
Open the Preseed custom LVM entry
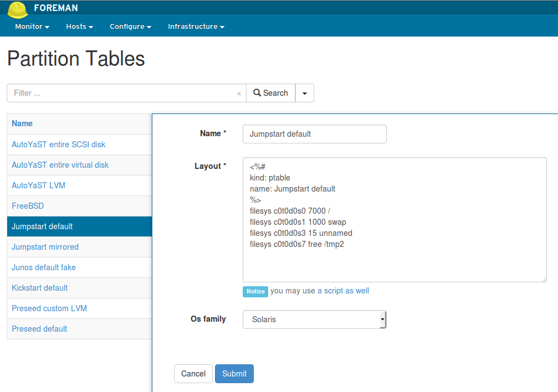[x=49, y=308]
